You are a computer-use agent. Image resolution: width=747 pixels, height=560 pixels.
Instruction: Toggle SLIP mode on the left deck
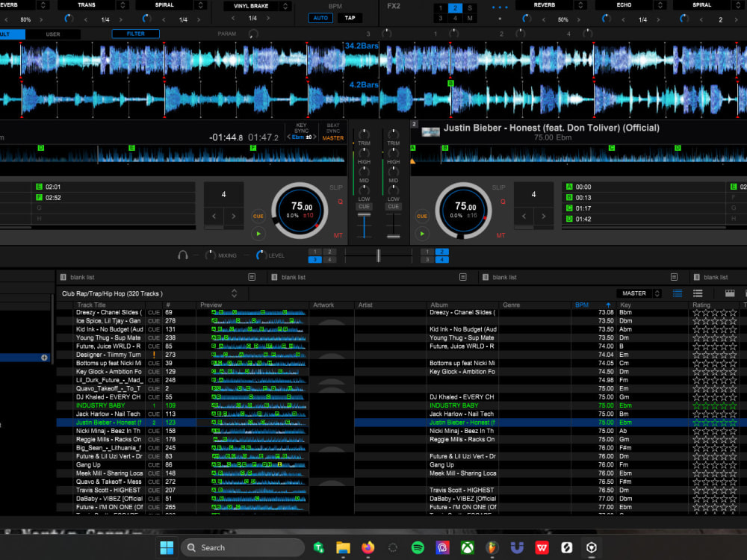tap(336, 187)
